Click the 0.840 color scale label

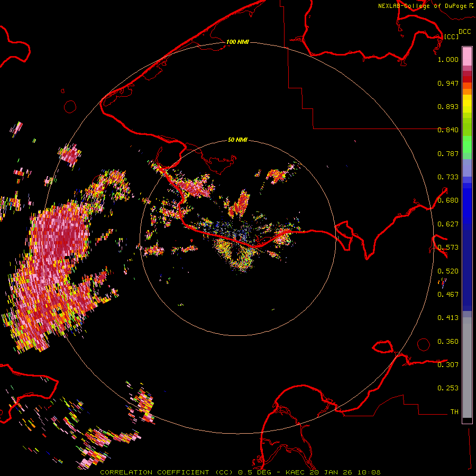point(448,130)
